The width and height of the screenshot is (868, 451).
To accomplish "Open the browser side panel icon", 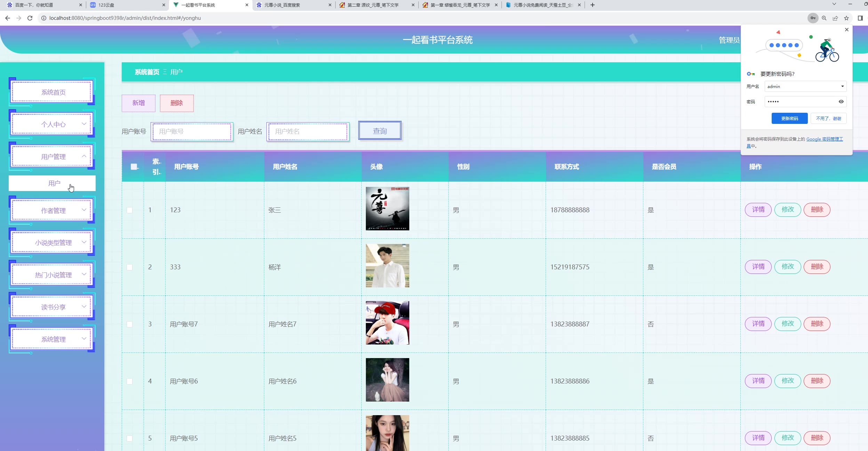I will pyautogui.click(x=860, y=18).
